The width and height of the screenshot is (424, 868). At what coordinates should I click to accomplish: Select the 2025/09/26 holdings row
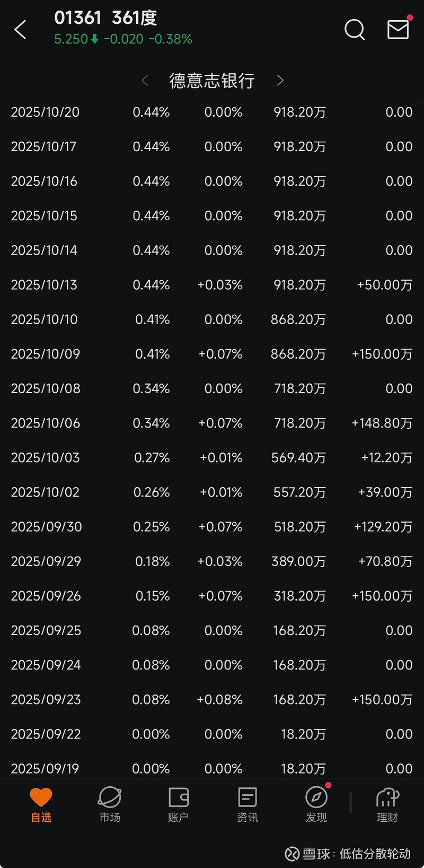[212, 596]
